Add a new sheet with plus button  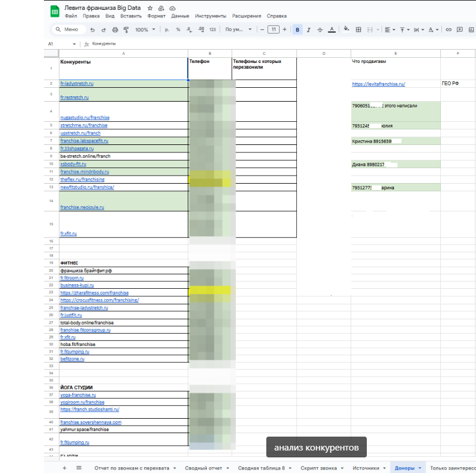64,467
